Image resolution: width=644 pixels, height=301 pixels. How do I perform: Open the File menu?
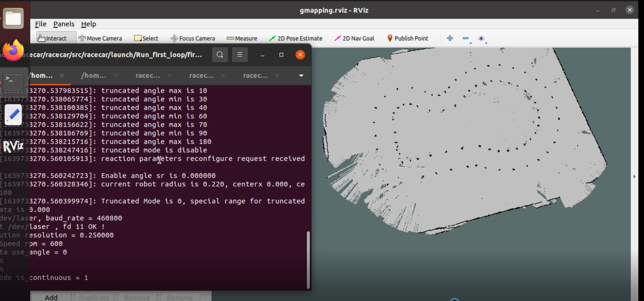pos(40,24)
